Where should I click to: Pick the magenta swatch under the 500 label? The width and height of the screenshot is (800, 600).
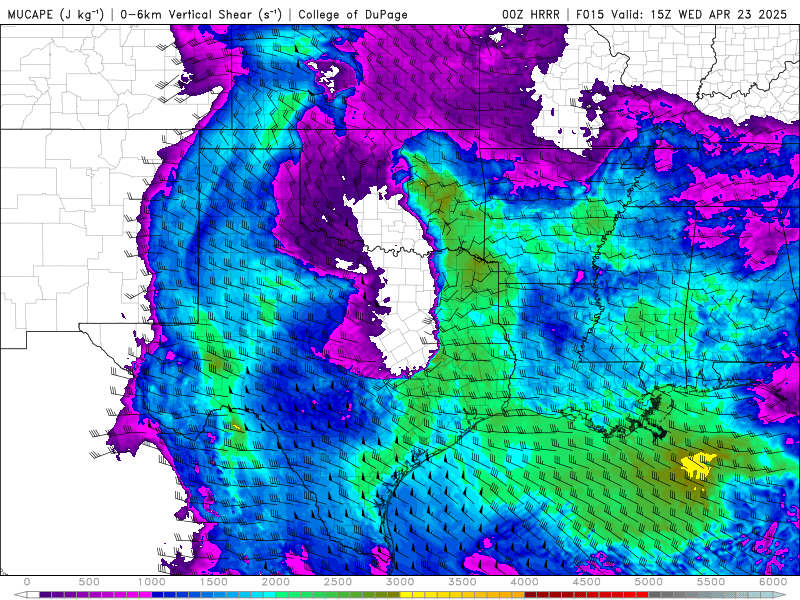tap(95, 595)
